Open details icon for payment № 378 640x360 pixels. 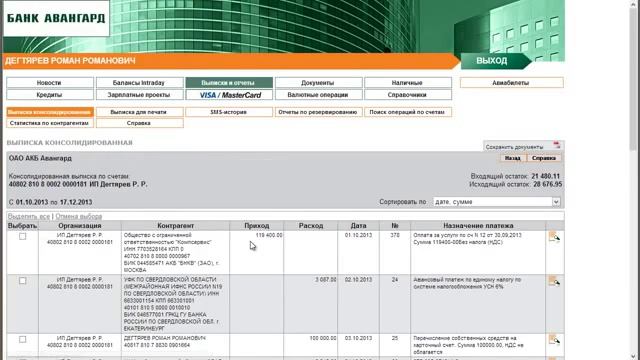pos(554,237)
